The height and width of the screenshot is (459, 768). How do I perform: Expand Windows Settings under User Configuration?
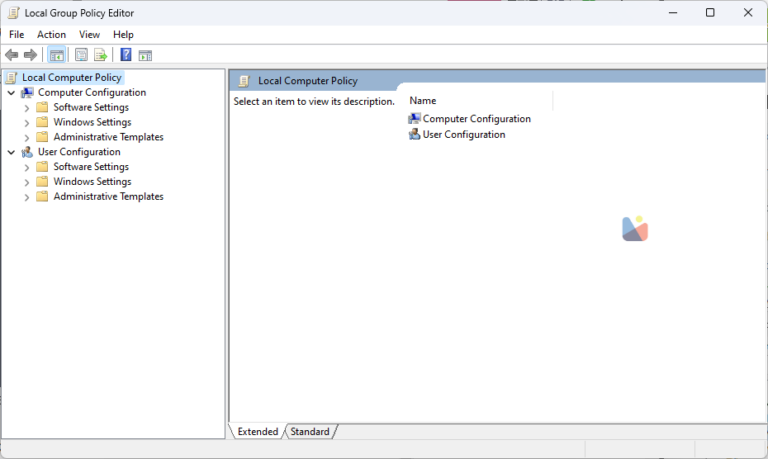27,182
